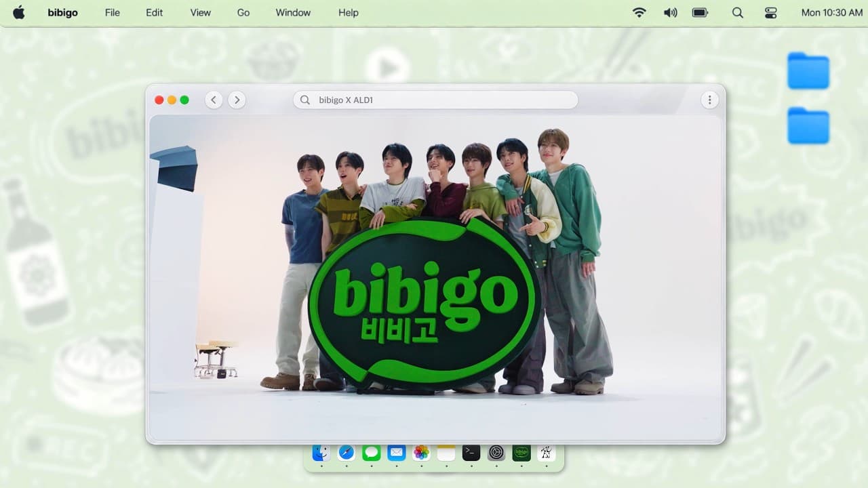Open the bibigo application menu
Screen dimensions: 868x488
click(62, 12)
